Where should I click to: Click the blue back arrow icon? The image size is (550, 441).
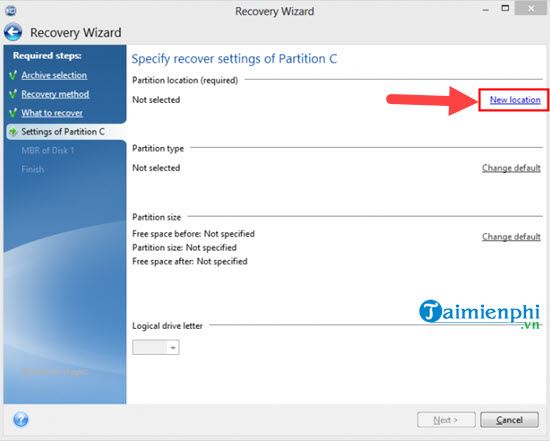coord(13,33)
